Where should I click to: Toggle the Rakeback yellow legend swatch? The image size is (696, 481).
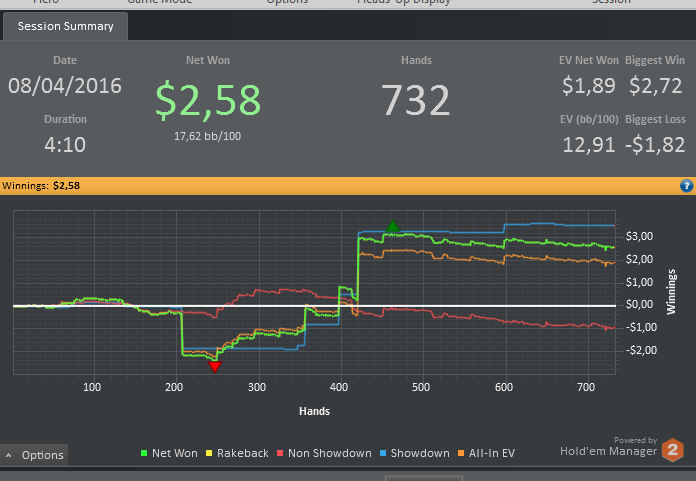click(x=209, y=453)
